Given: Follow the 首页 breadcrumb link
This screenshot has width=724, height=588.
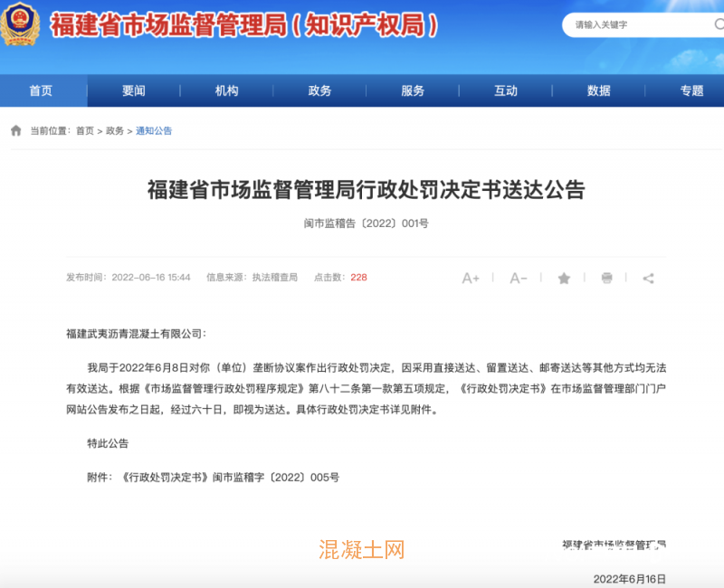Looking at the screenshot, I should pos(85,131).
